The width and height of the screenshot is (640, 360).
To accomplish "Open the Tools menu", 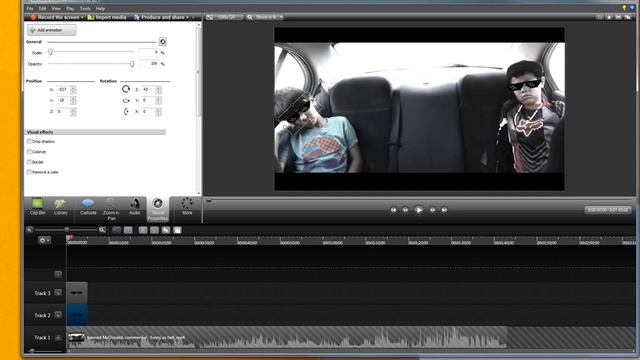I will (85, 9).
